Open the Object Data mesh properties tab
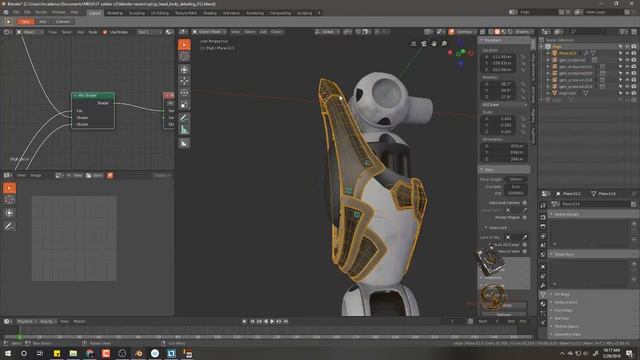 [543, 294]
